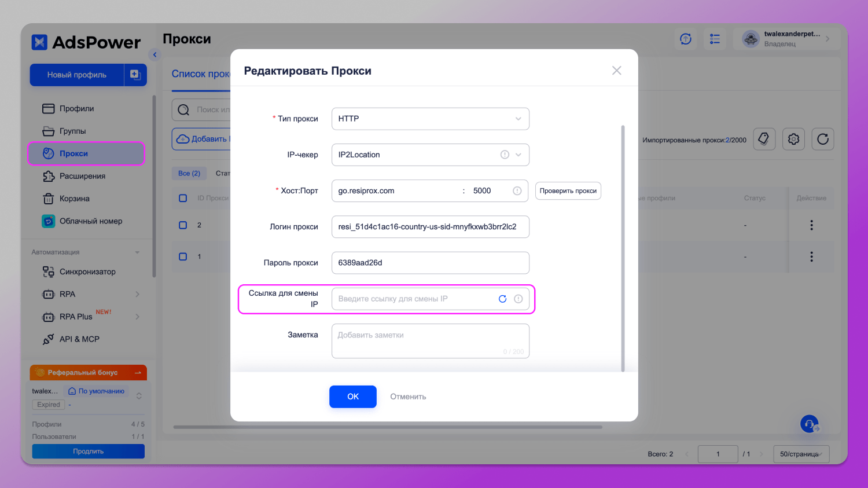This screenshot has height=488, width=868.
Task: Go to Профили in the sidebar menu
Action: tap(76, 109)
